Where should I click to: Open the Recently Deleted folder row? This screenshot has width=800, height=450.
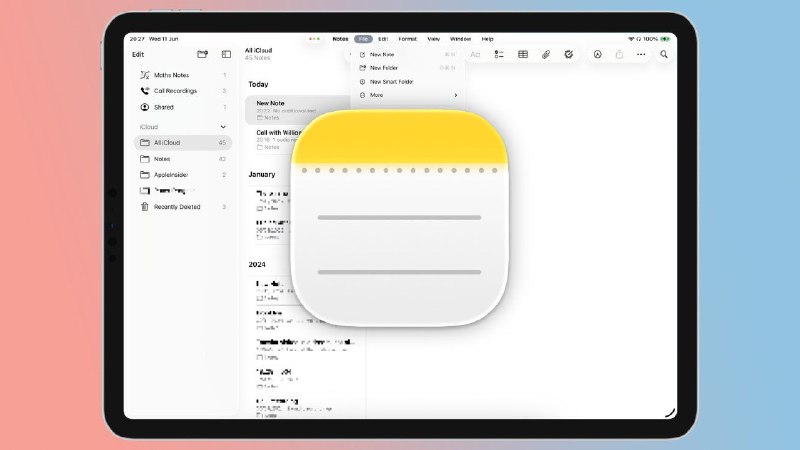[x=183, y=207]
